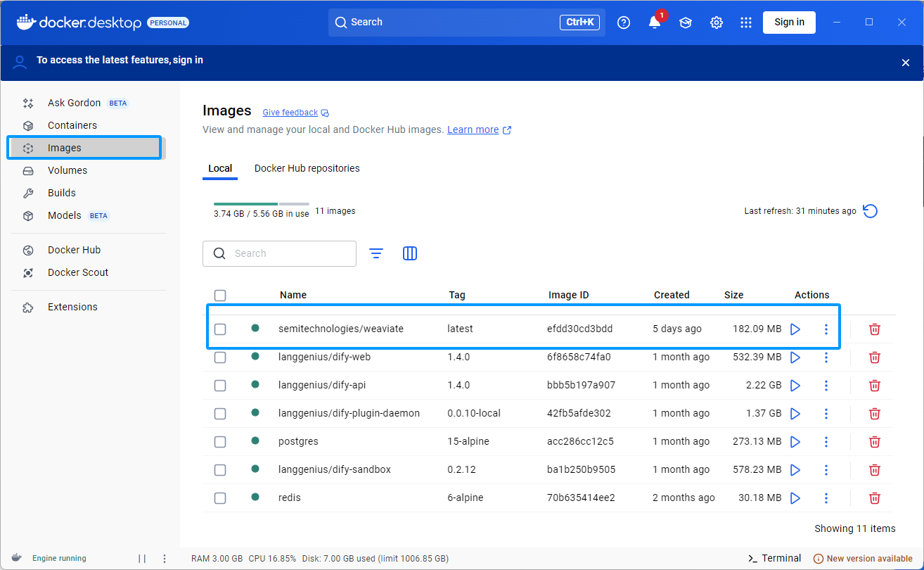The image size is (924, 570).
Task: Open the Give feedback link
Action: [290, 113]
